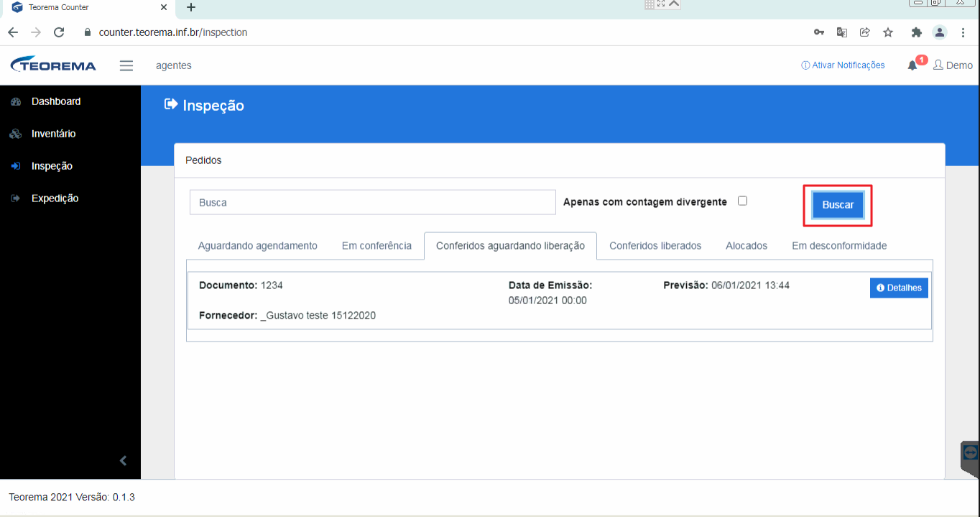The width and height of the screenshot is (980, 517).
Task: Open Detalhes for document 1234
Action: click(x=900, y=288)
